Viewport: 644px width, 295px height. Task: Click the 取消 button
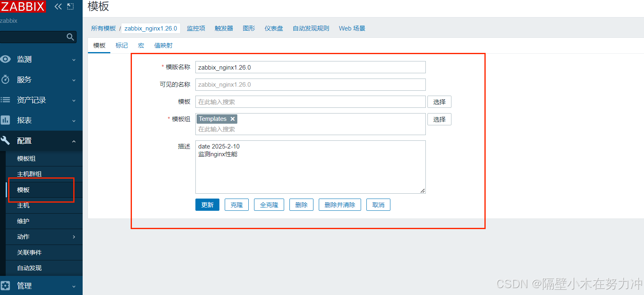click(378, 205)
